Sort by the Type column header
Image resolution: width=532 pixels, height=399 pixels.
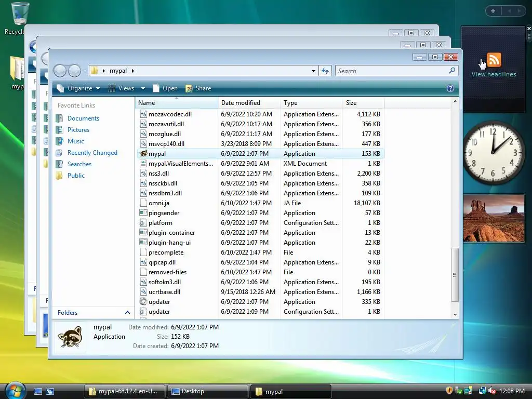[312, 103]
